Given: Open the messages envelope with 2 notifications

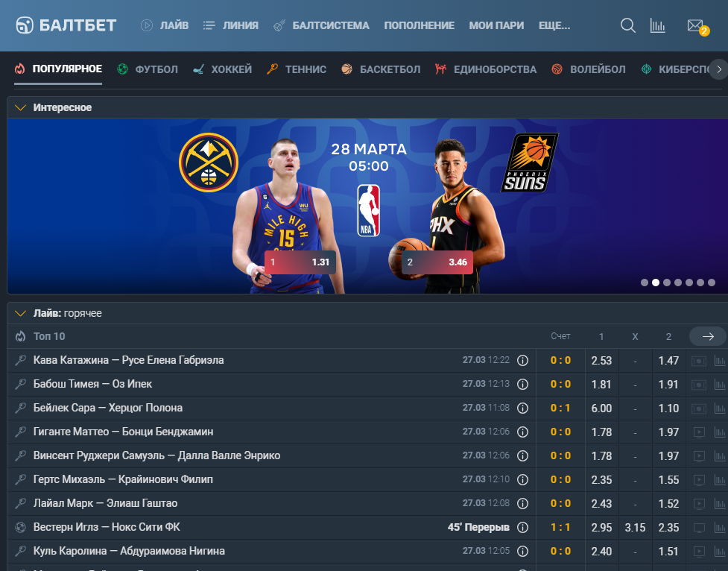Looking at the screenshot, I should click(x=697, y=27).
